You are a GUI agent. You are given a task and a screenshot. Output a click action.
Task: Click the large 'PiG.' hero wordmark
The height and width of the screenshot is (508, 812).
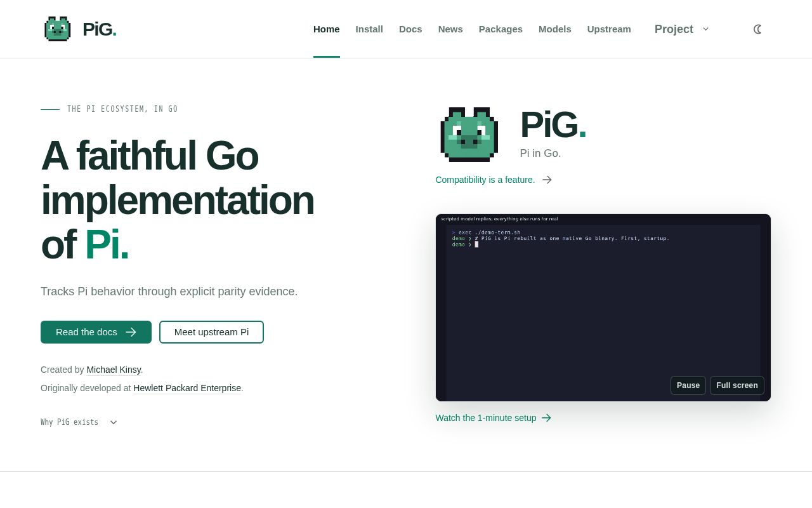[553, 124]
